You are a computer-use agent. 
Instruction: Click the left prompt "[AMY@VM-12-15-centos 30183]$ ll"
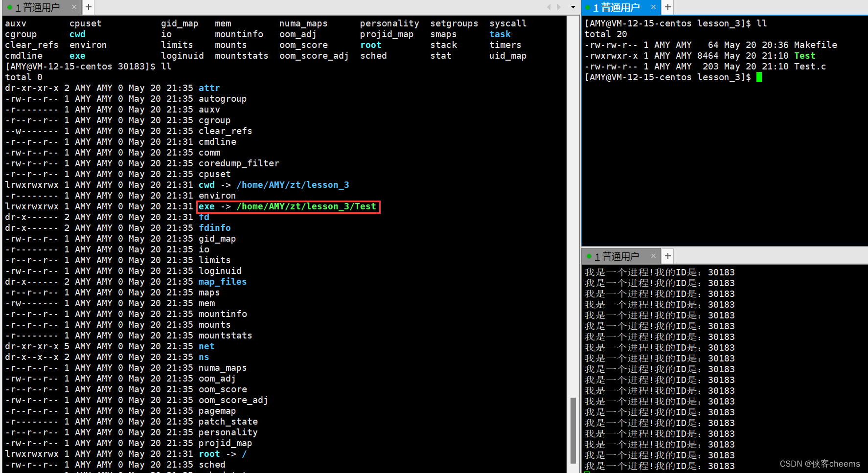coord(88,67)
